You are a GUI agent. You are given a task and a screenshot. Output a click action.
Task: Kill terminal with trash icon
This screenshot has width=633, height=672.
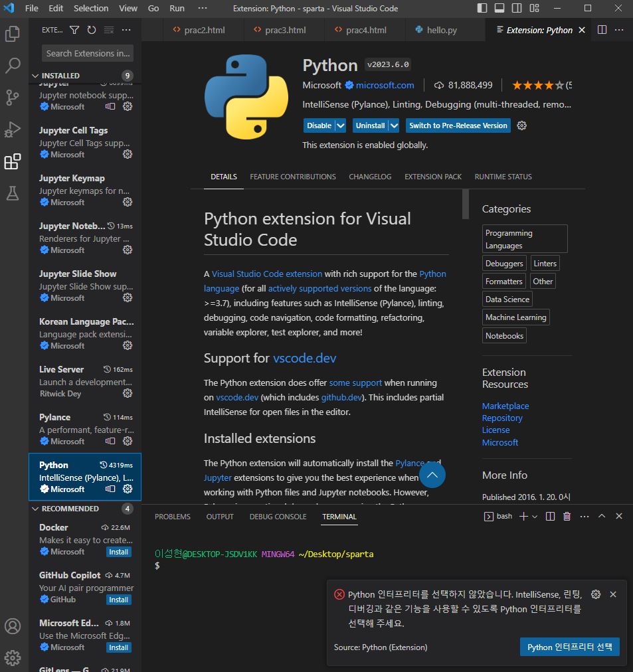coord(567,517)
